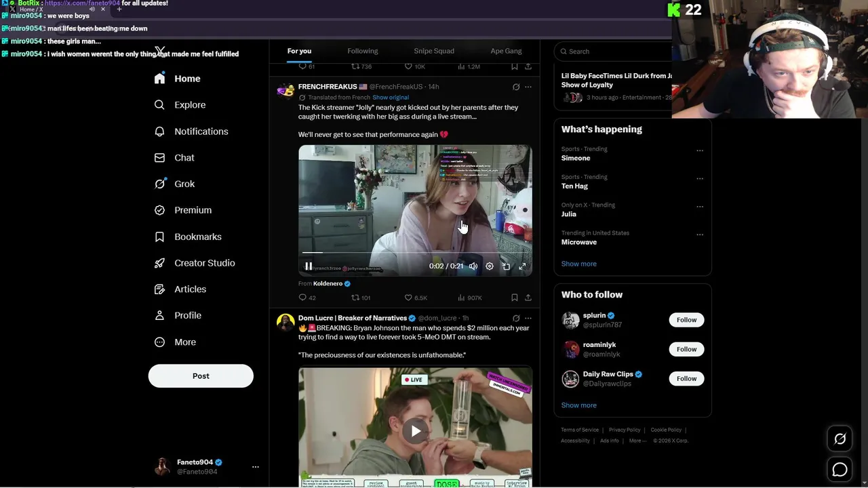Click into the Search field
Image resolution: width=868 pixels, height=488 pixels.
(x=614, y=52)
